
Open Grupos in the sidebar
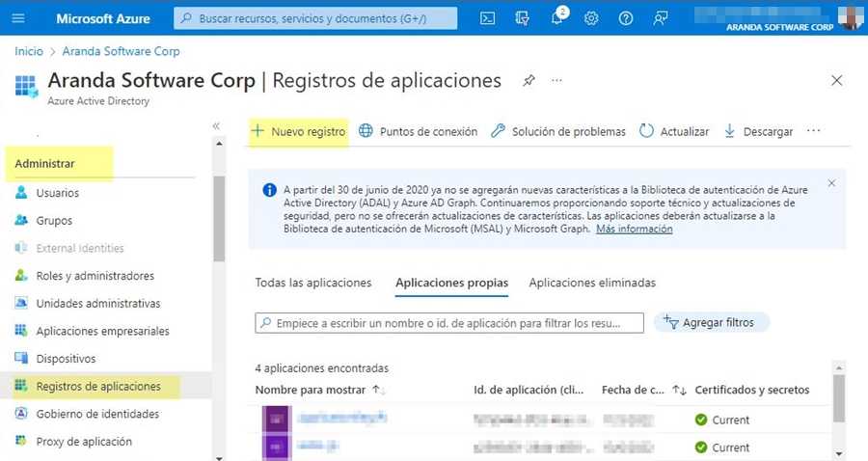(54, 221)
